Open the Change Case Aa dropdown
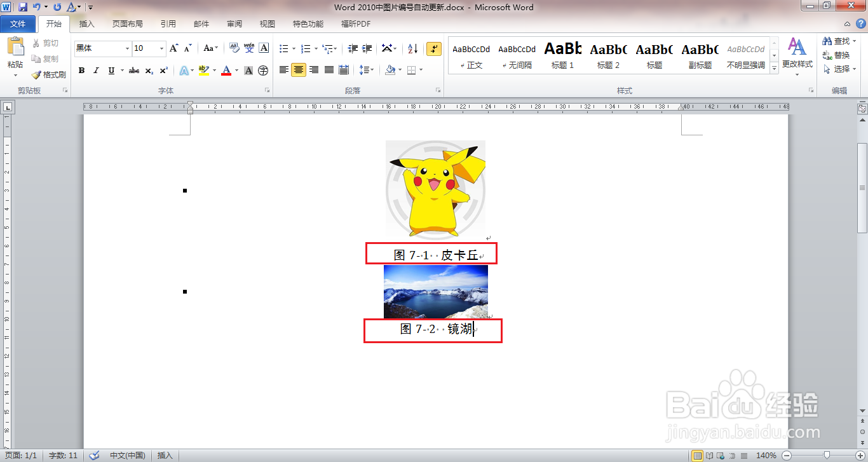The width and height of the screenshot is (868, 462). click(210, 48)
